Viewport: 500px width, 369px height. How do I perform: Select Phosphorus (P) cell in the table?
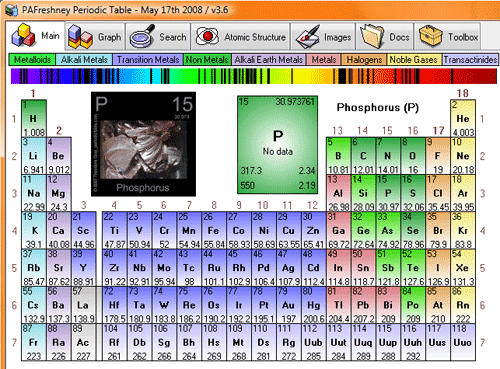[388, 193]
